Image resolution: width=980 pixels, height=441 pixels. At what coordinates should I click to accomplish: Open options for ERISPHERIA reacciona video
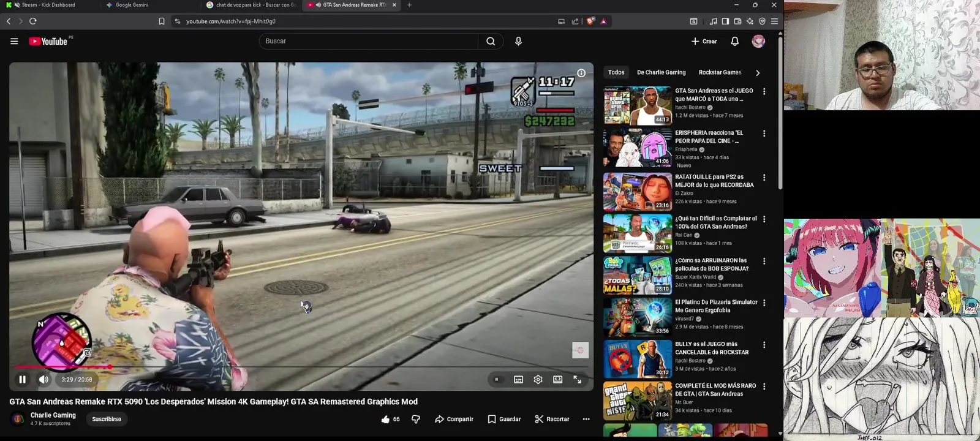764,134
